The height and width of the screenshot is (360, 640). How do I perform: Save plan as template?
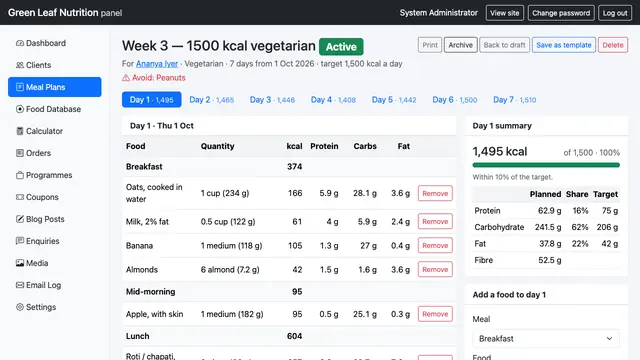pos(564,45)
